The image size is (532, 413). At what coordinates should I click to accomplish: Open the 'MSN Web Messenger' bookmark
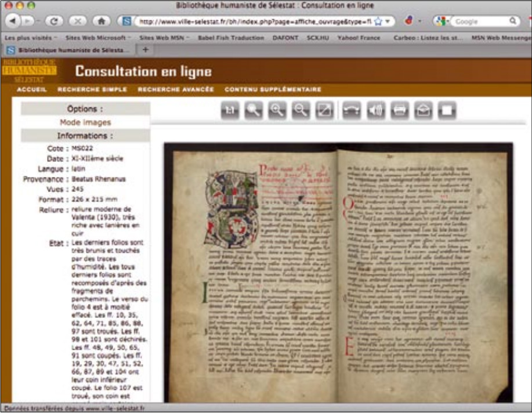(501, 38)
